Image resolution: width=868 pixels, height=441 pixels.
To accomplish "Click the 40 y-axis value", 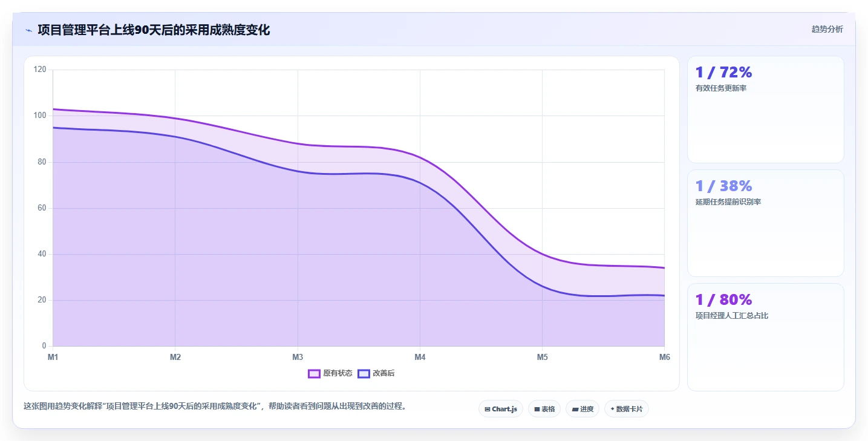I will 42,254.
